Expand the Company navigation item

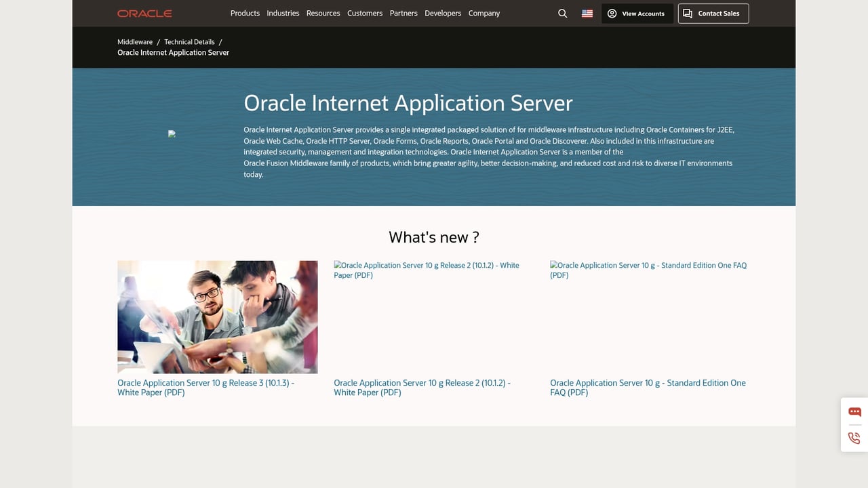click(x=484, y=13)
